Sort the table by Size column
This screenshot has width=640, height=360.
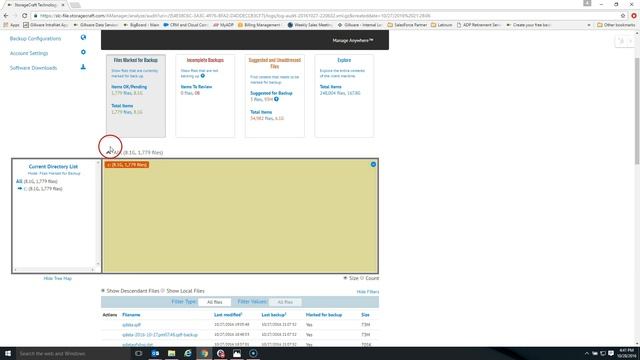click(x=365, y=315)
